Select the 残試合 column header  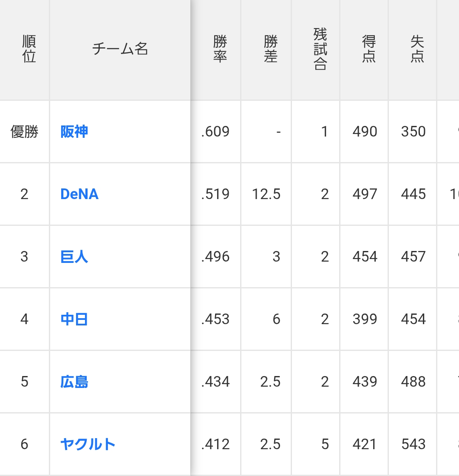(320, 49)
